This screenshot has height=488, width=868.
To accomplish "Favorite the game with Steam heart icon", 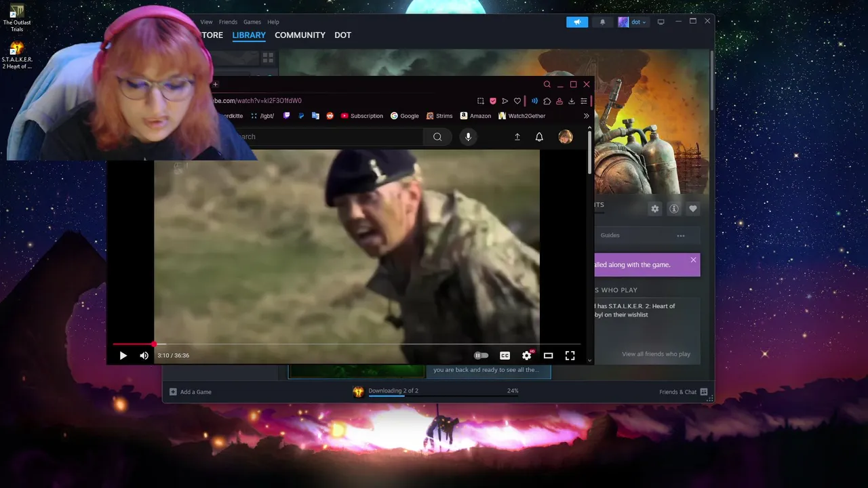I will [692, 209].
